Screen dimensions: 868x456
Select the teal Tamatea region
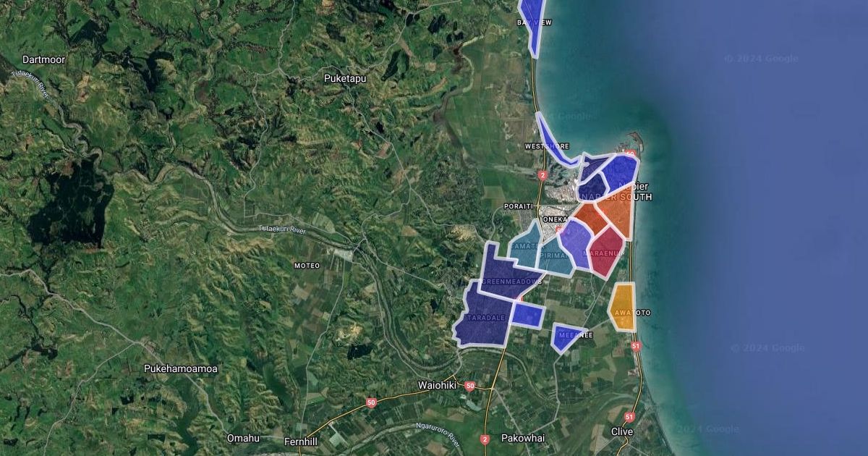(x=525, y=247)
